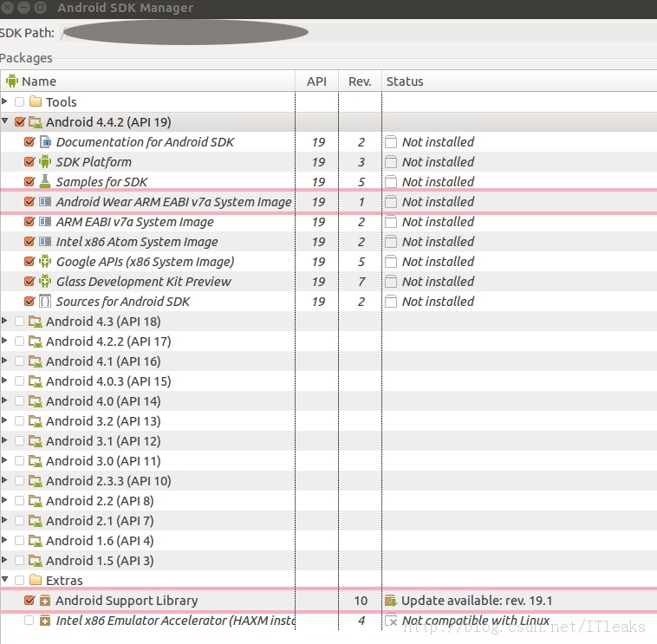Click the ARM EABI v7a System Image icon

coord(45,221)
